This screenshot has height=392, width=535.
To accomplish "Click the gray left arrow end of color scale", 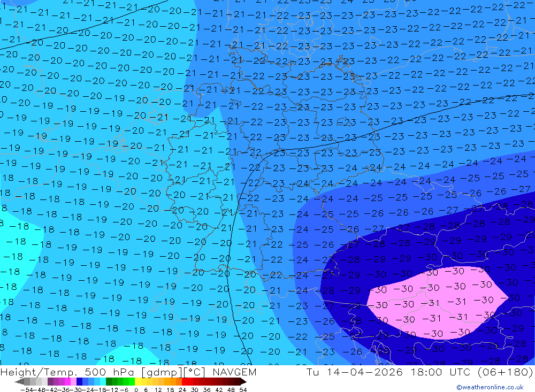I will tap(19, 382).
